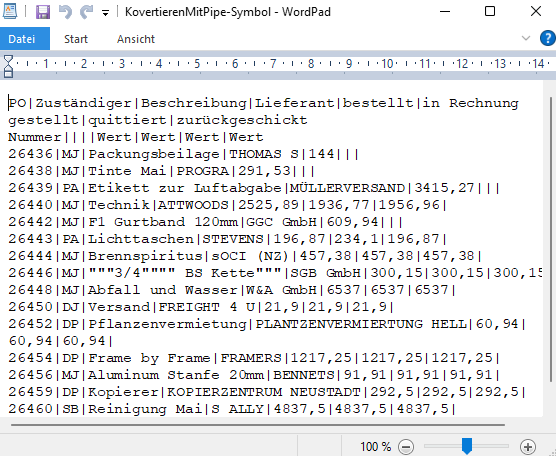Undo the last action
Image resolution: width=556 pixels, height=456 pixels.
click(65, 12)
